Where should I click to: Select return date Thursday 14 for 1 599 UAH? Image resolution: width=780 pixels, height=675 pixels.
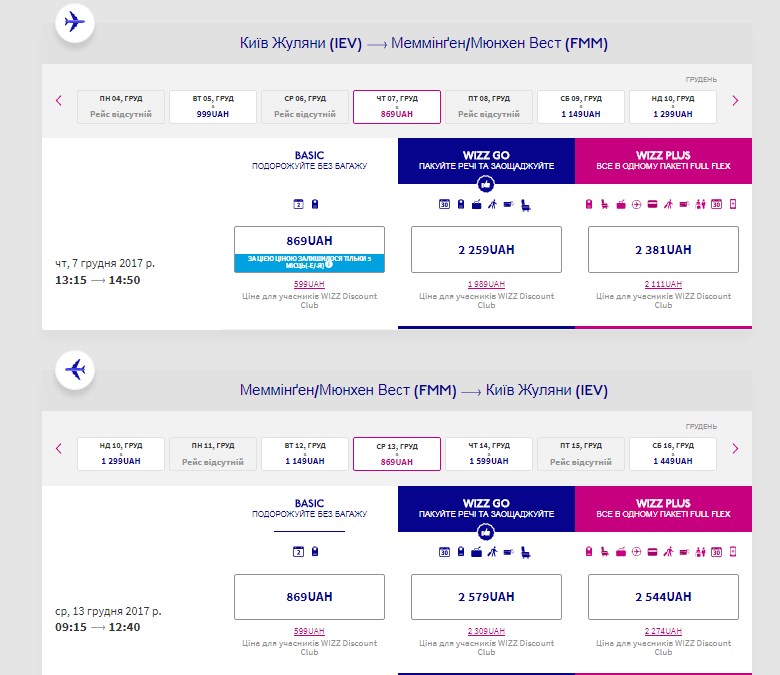[488, 454]
